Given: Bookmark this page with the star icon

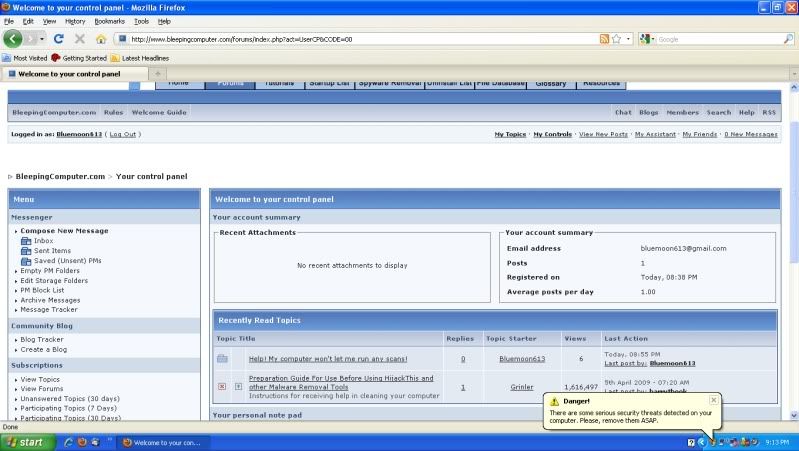Looking at the screenshot, I should point(617,39).
